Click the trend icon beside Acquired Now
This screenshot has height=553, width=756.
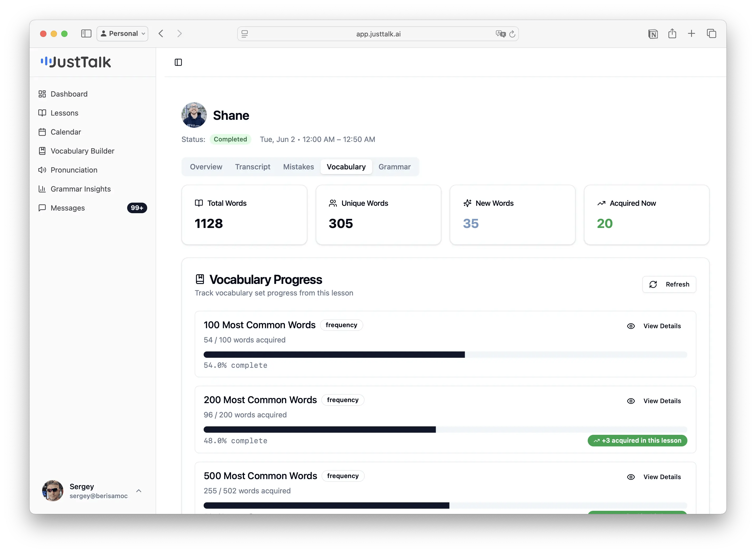(x=601, y=203)
